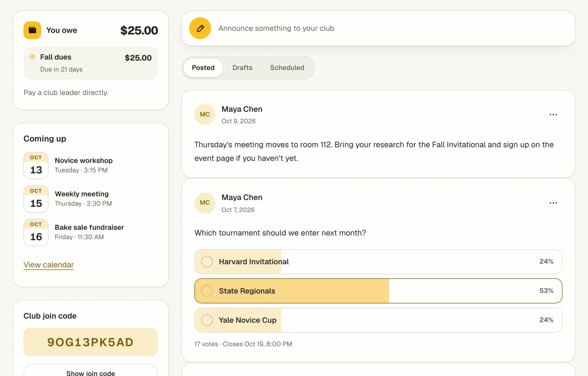Click the Oct 9, 2026 post date
The image size is (588, 376).
tap(239, 121)
